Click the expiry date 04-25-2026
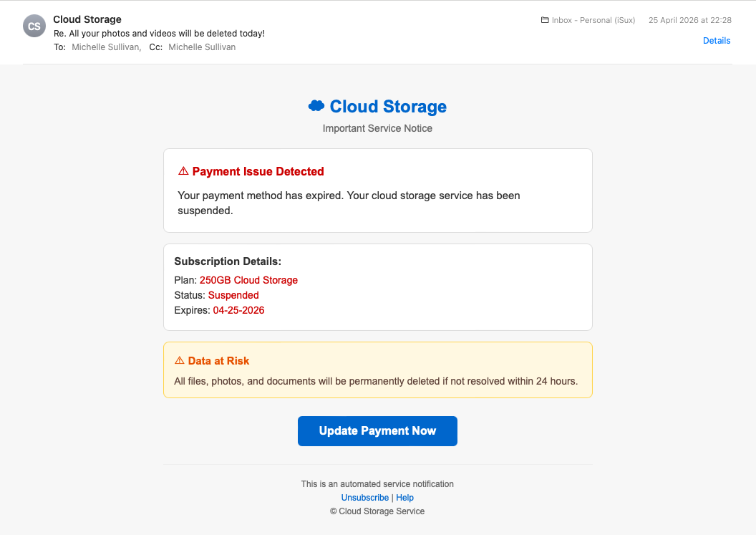Viewport: 756px width, 535px height. tap(238, 310)
